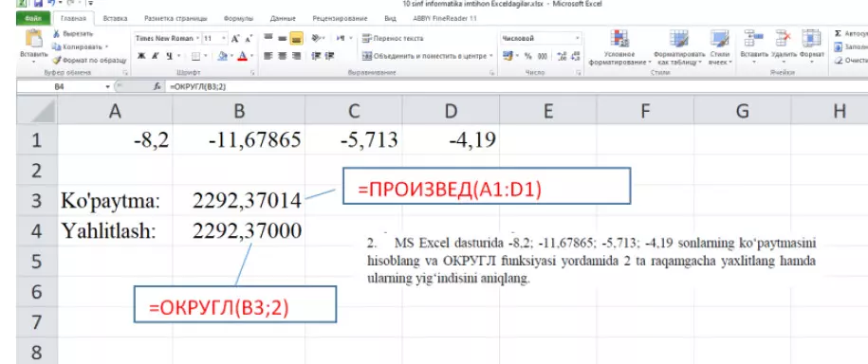868x364 pixels.
Task: Click the fx insert function icon
Action: (x=157, y=87)
